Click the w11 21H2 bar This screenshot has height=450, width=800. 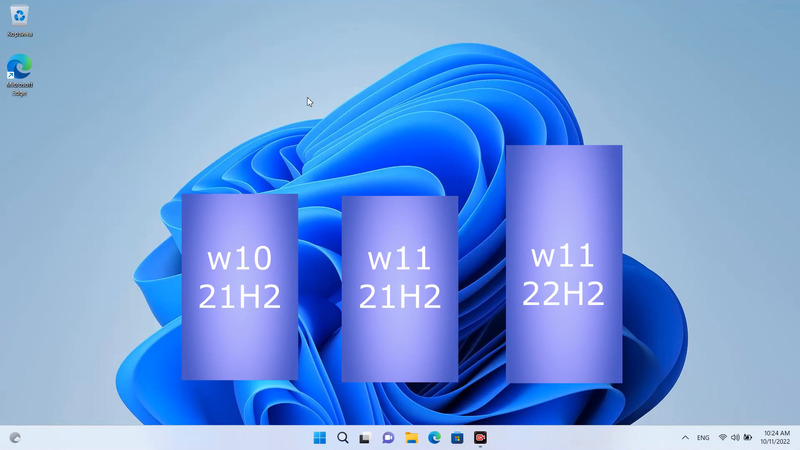(399, 288)
